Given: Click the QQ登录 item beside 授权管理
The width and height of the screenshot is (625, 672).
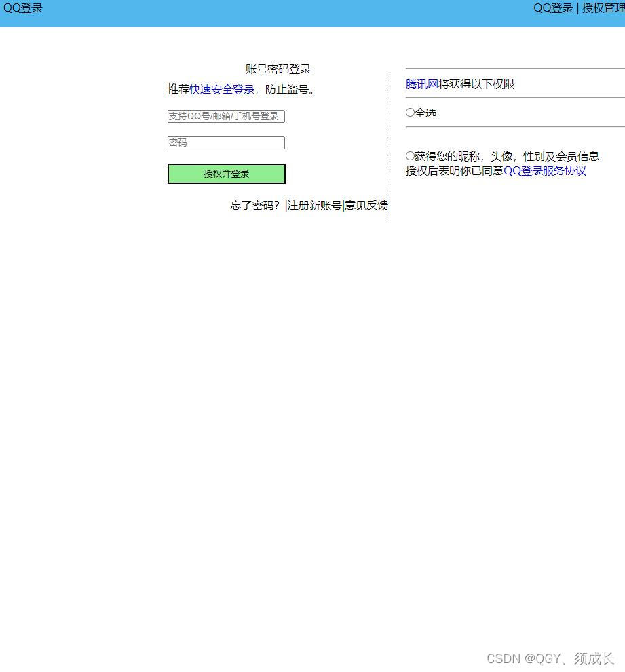Looking at the screenshot, I should pyautogui.click(x=553, y=8).
